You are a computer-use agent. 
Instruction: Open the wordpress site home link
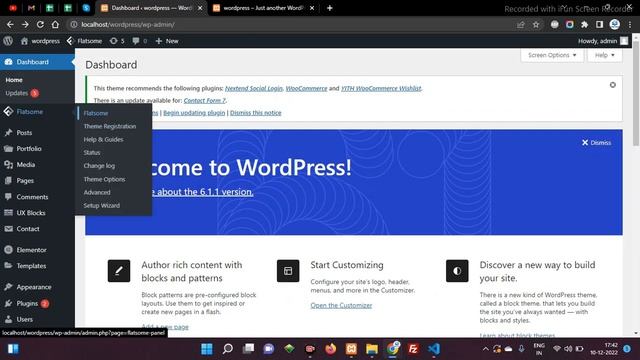coord(40,41)
